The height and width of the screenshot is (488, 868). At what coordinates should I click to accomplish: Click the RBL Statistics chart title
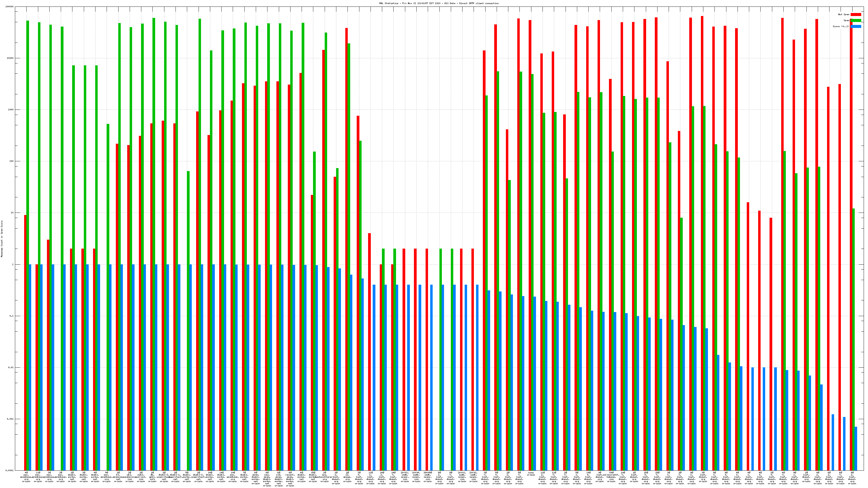(439, 3)
